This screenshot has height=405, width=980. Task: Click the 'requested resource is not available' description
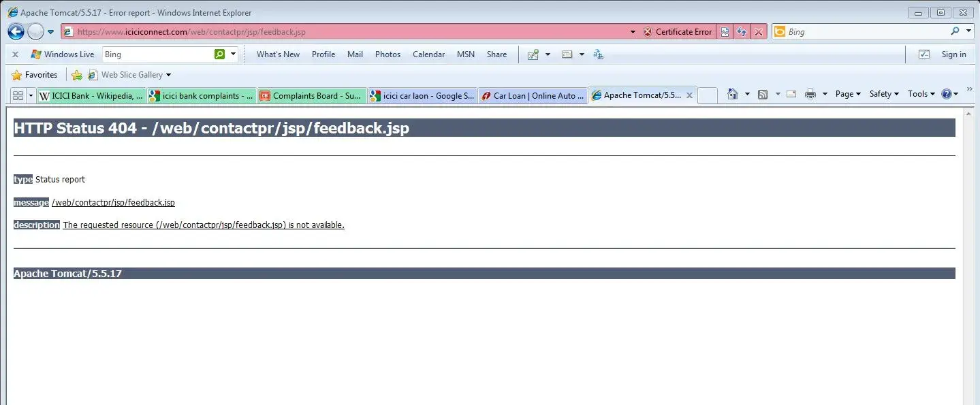204,225
